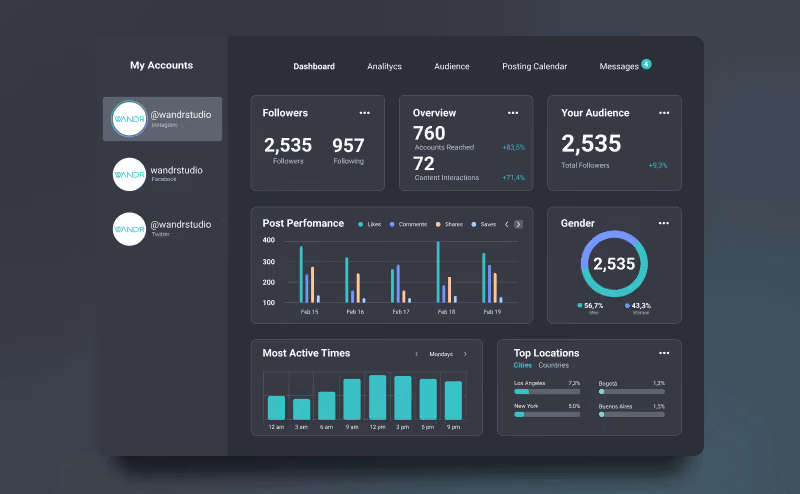Click the My Accounts heading
The height and width of the screenshot is (494, 800).
[x=161, y=65]
